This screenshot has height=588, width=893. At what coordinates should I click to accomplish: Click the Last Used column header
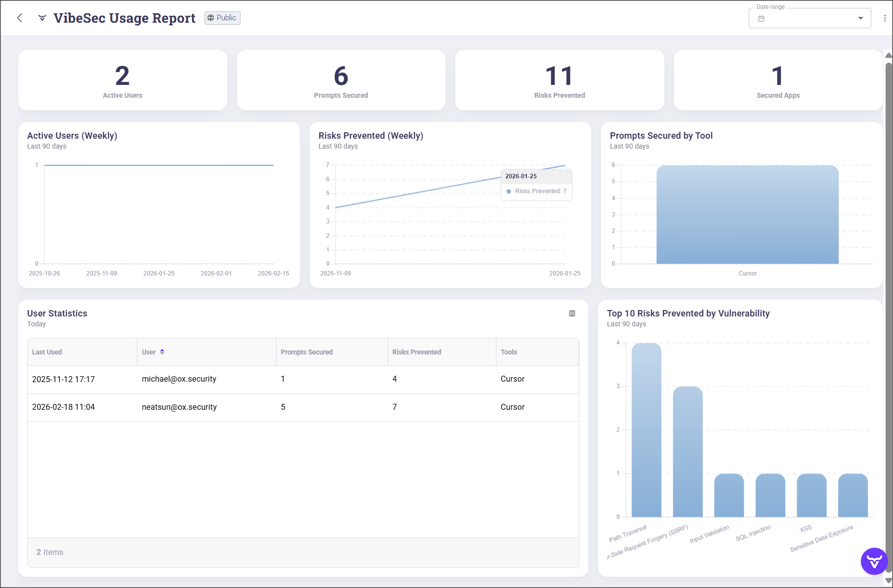47,352
